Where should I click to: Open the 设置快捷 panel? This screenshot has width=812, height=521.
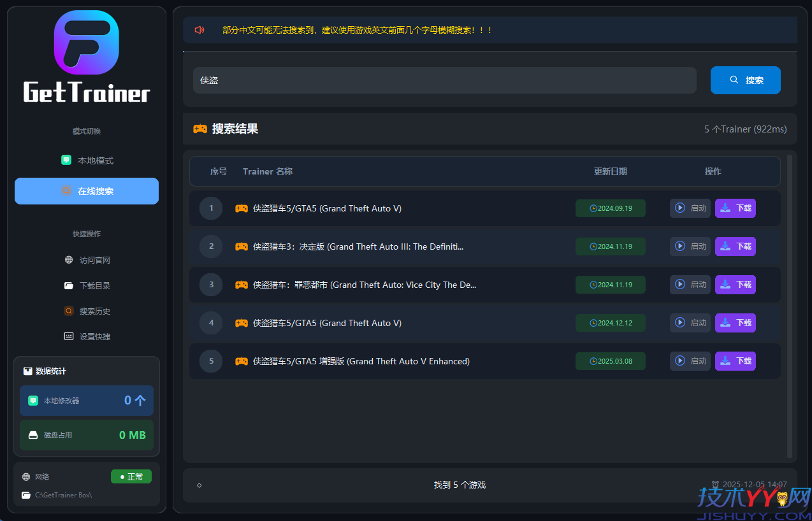click(86, 336)
